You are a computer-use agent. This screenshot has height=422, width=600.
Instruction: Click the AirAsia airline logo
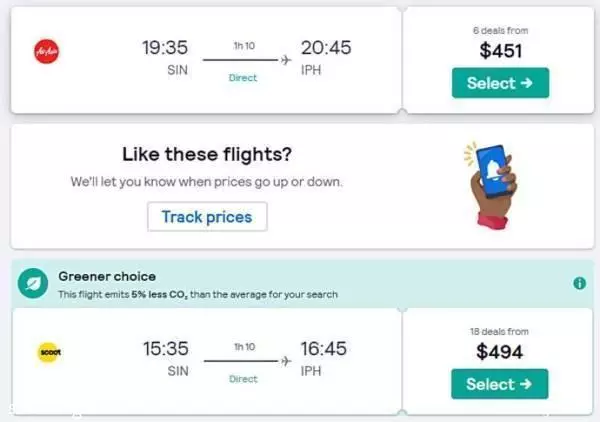(x=47, y=52)
